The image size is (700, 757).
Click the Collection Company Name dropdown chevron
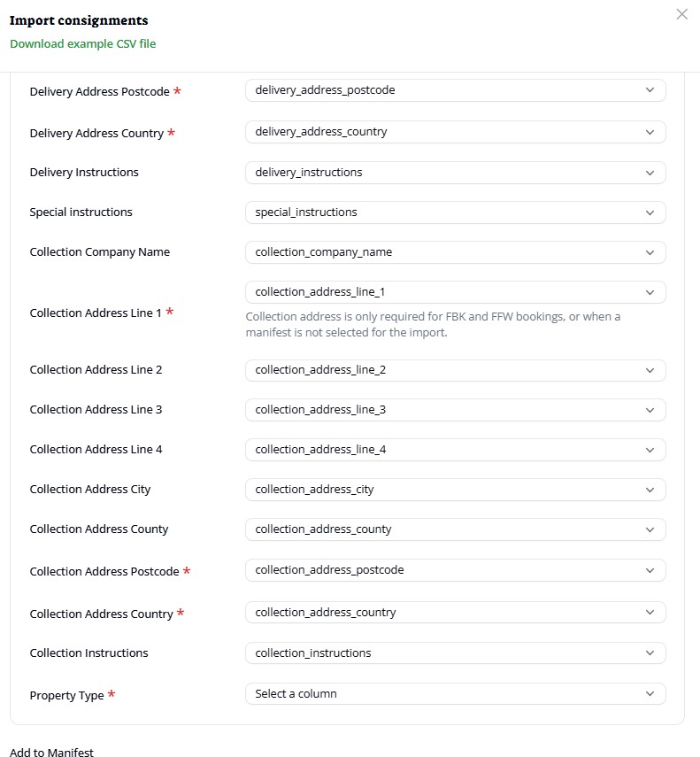point(650,252)
